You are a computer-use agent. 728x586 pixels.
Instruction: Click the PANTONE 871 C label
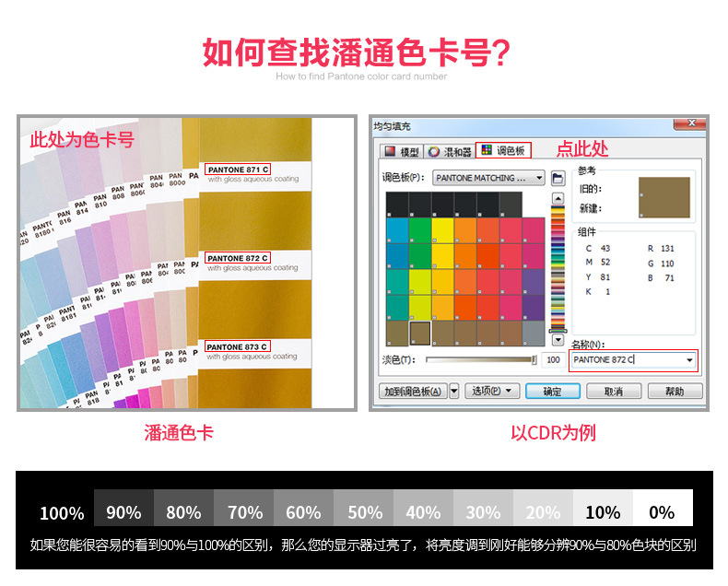[238, 170]
